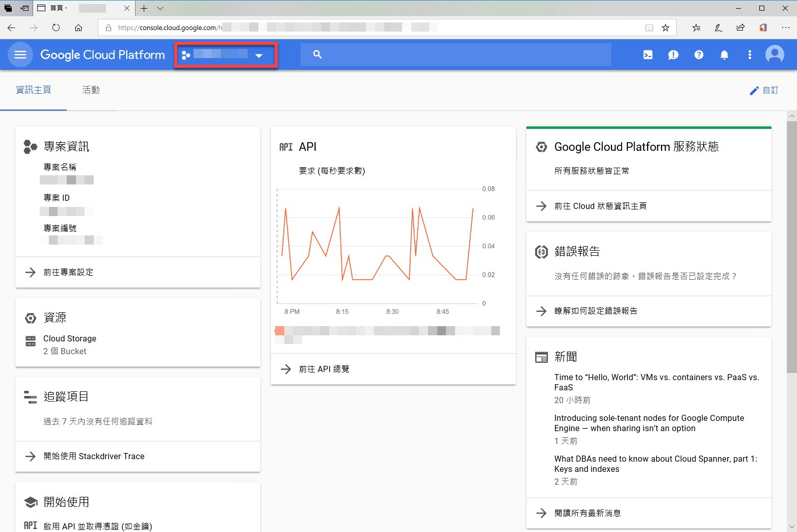The width and height of the screenshot is (797, 532).
Task: Open the help question mark icon
Action: tap(699, 55)
